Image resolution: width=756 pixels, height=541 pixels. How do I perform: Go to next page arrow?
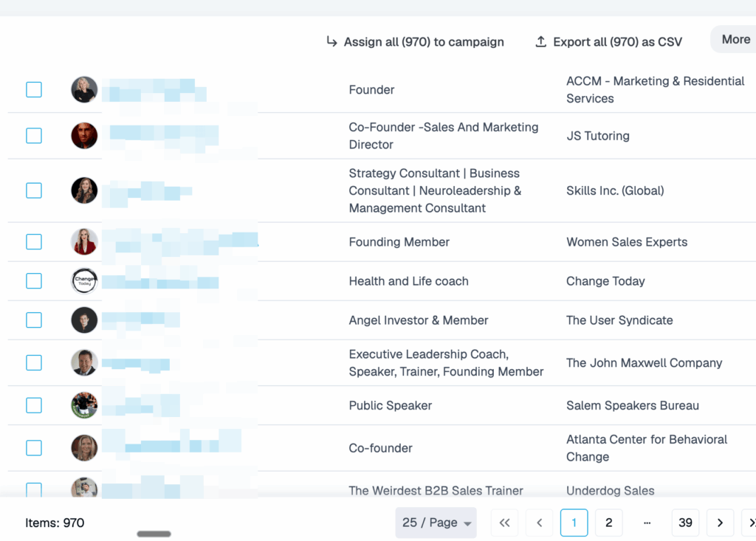720,523
